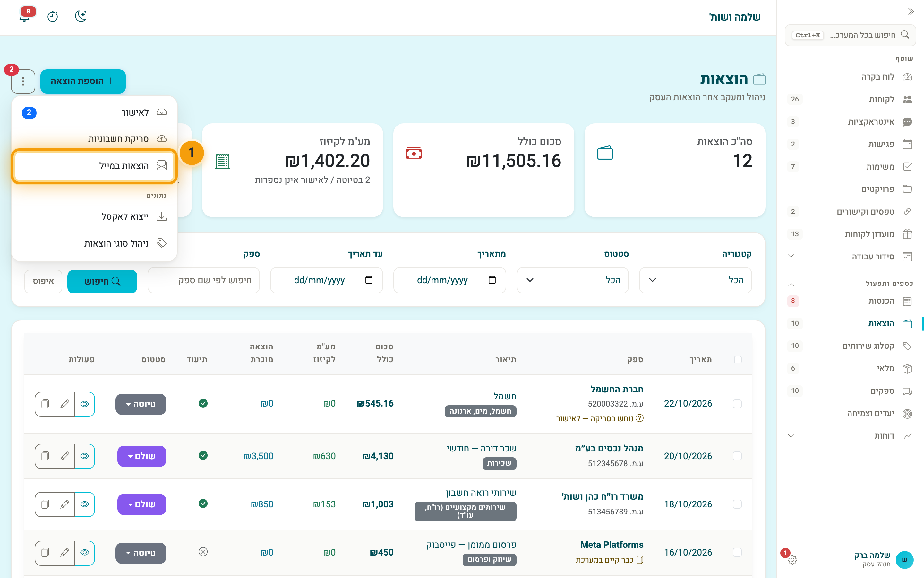
Task: Toggle dark mode moon icon
Action: pos(81,16)
